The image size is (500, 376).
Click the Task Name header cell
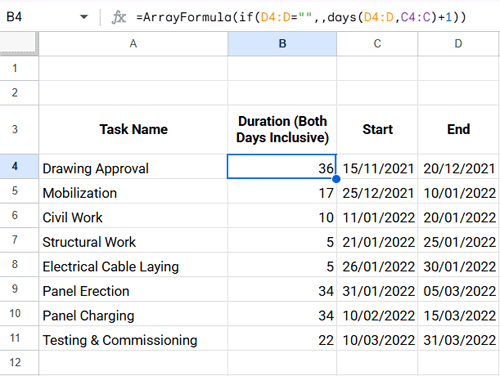point(133,129)
